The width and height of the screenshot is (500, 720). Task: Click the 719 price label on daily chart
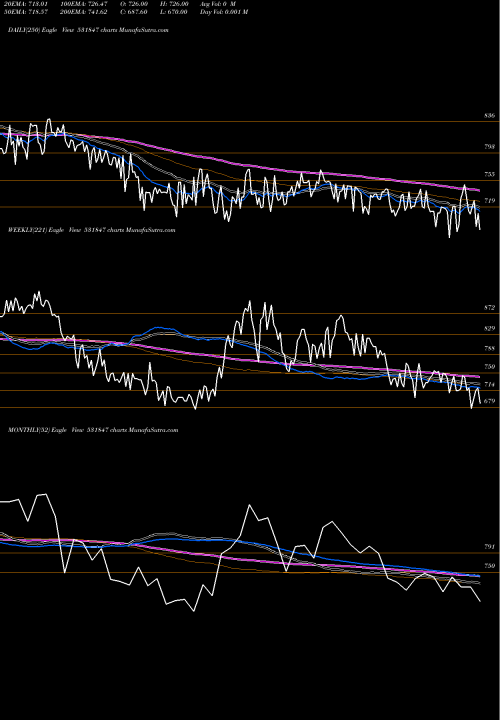489,201
